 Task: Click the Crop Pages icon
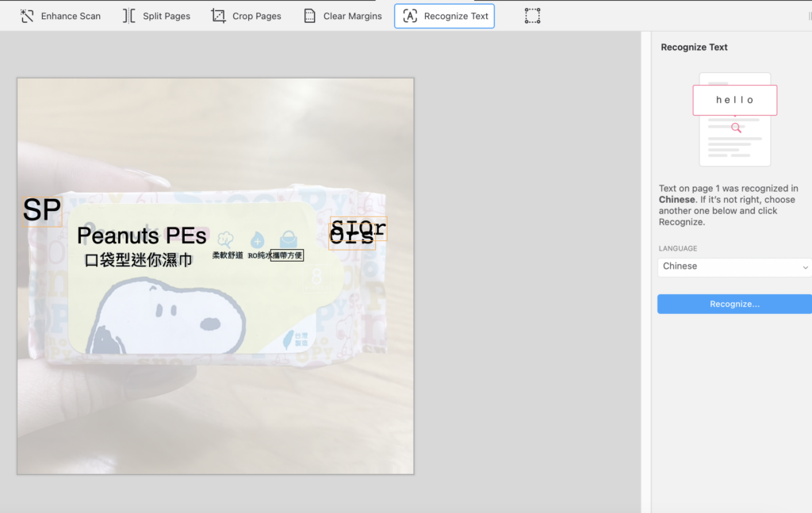click(219, 16)
